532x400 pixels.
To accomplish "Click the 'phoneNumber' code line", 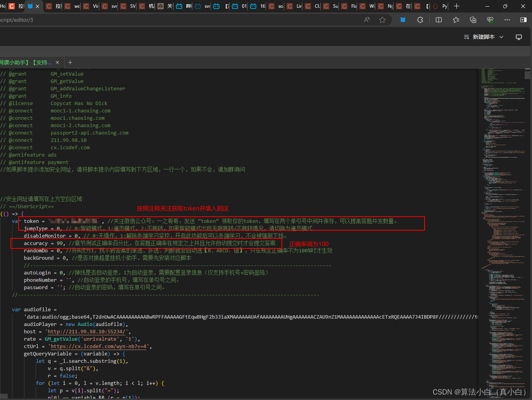I will pyautogui.click(x=101, y=280).
